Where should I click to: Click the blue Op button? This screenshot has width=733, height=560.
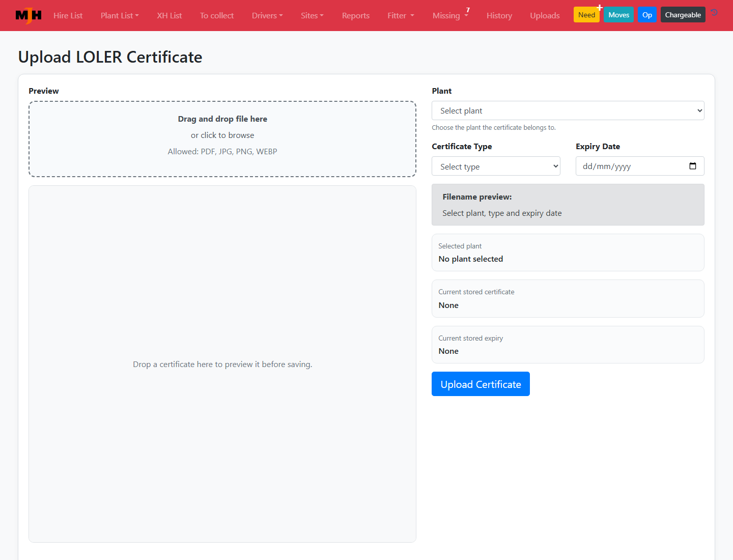pos(647,15)
